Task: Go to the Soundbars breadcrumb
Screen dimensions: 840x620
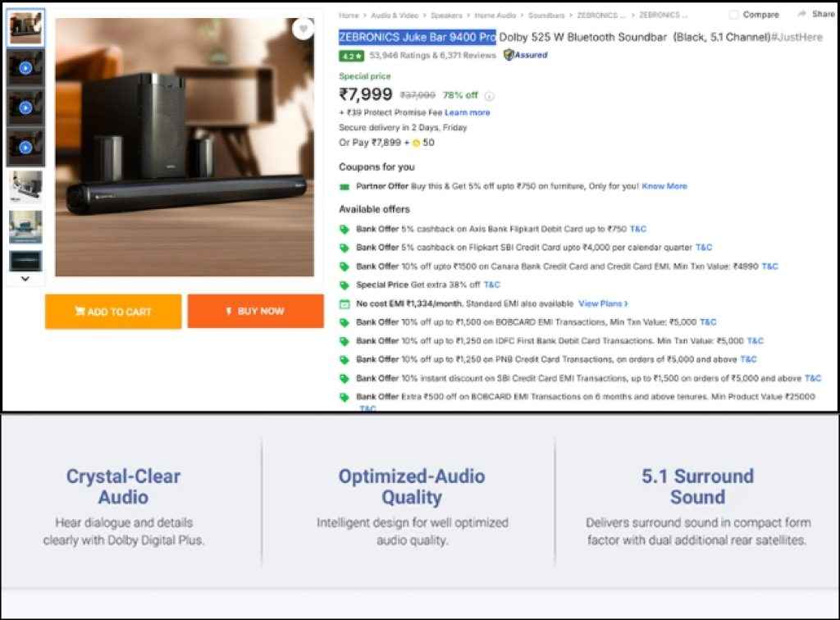Action: (546, 15)
